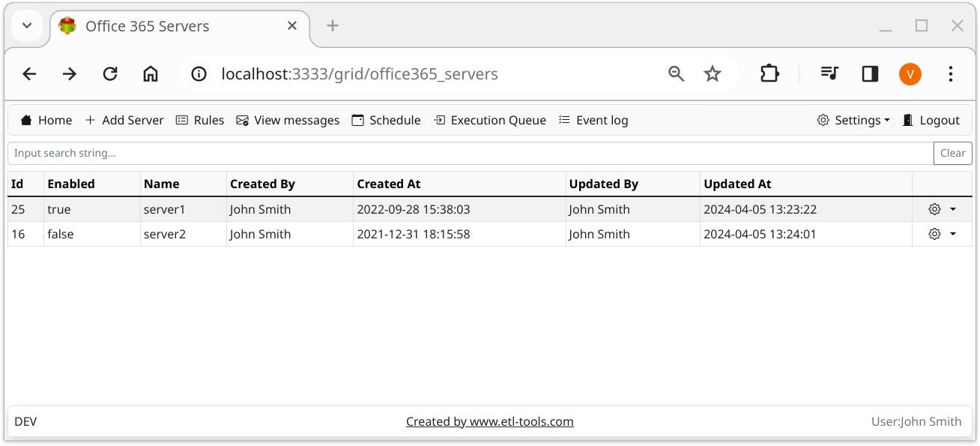Image resolution: width=980 pixels, height=446 pixels.
Task: Go back with the browser back arrow
Action: tap(29, 73)
